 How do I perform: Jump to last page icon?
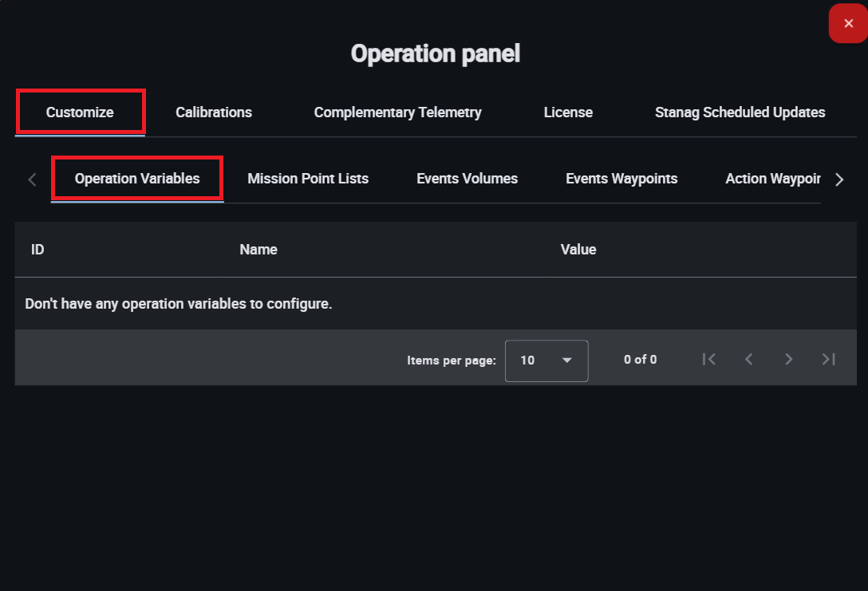pyautogui.click(x=828, y=360)
